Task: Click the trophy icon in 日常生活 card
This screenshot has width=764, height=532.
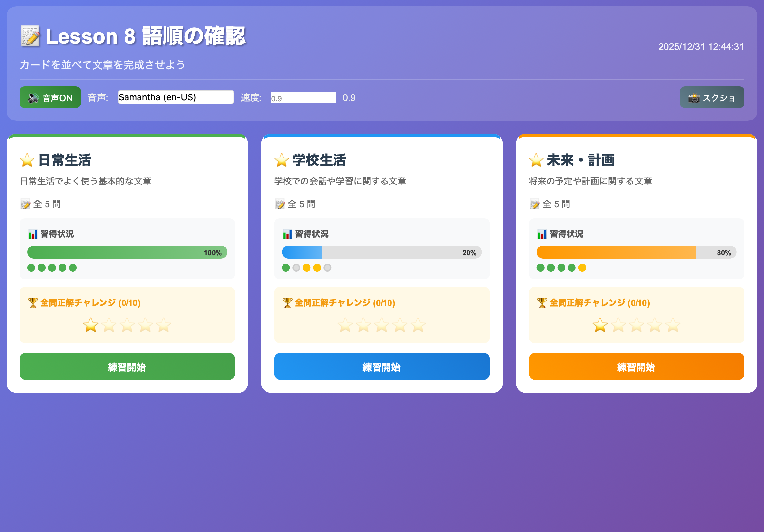Action: [33, 303]
